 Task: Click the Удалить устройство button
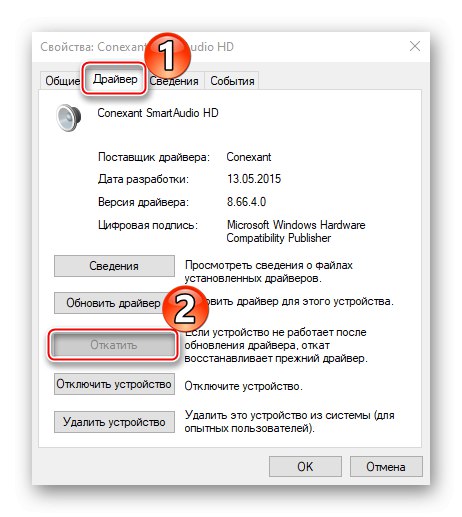[x=114, y=422]
